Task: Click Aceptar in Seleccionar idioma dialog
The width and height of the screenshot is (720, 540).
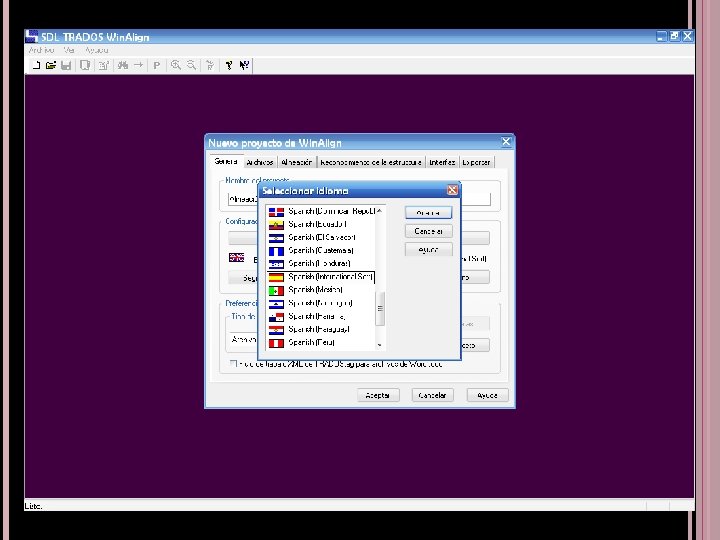Action: tap(428, 213)
